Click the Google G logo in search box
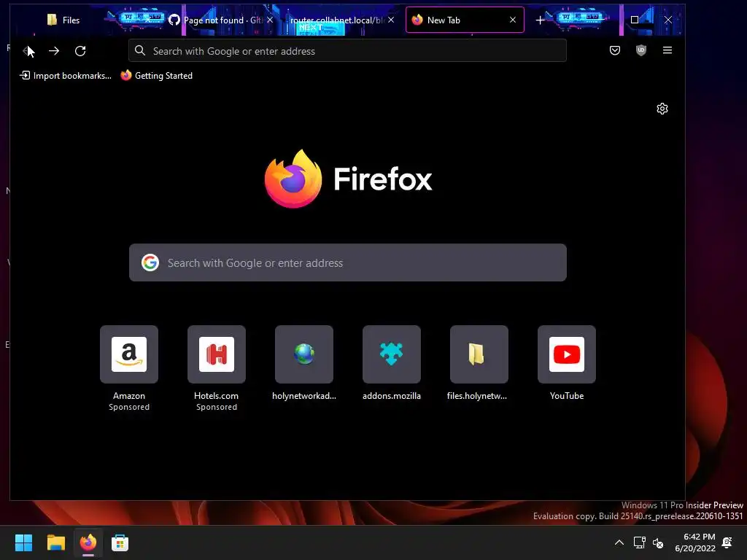This screenshot has height=560, width=747. click(x=150, y=262)
